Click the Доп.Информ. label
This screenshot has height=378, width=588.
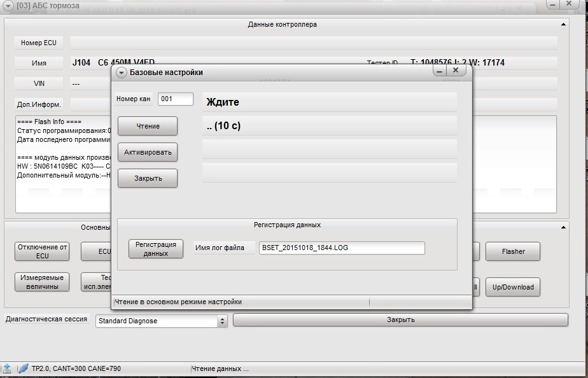pos(39,104)
